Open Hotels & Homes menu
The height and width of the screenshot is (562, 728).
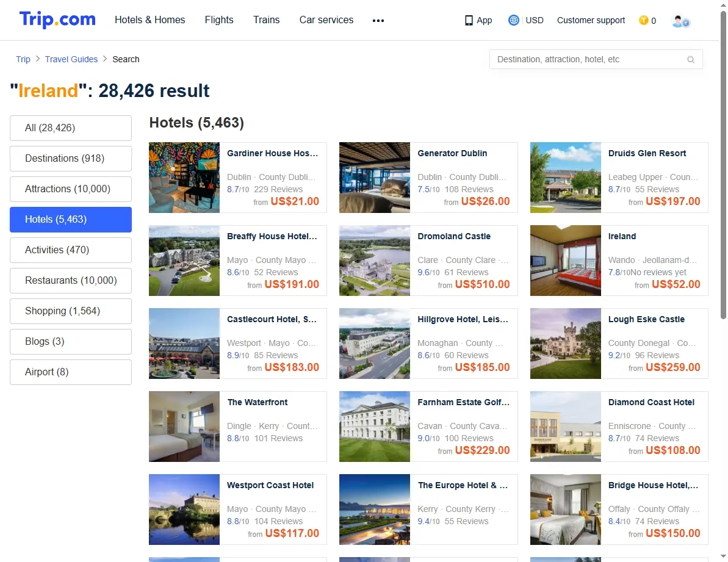[150, 20]
